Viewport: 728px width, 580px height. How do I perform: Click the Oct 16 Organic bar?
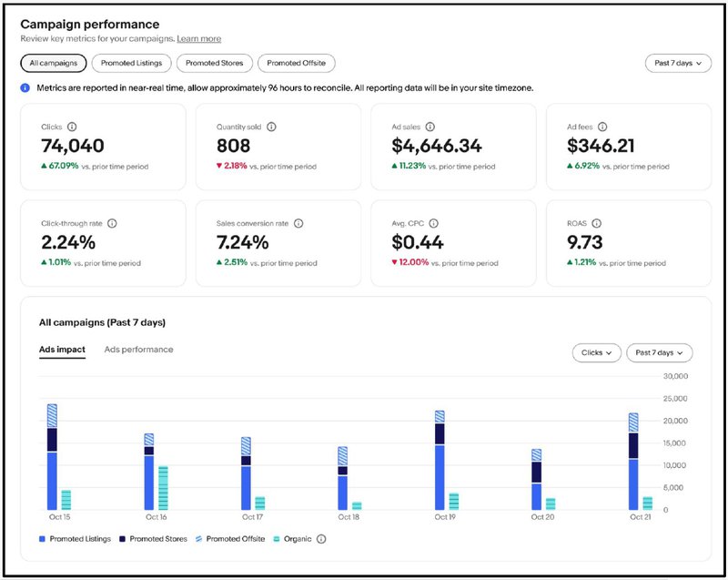[163, 488]
